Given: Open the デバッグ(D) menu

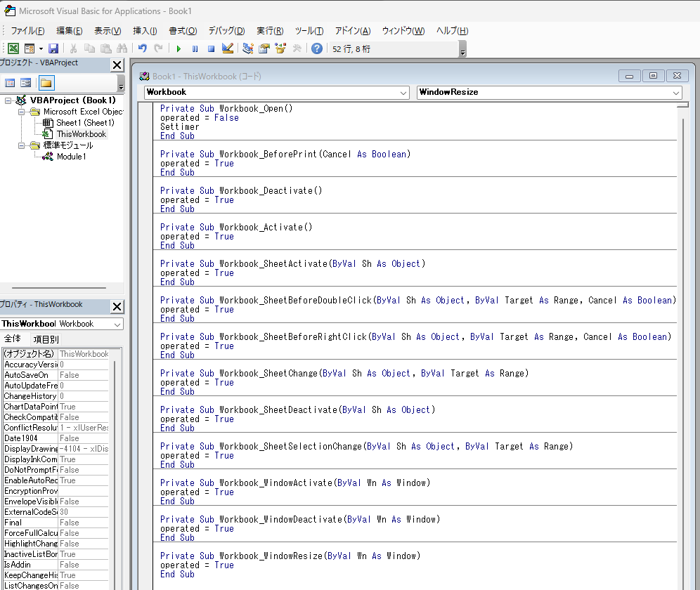Looking at the screenshot, I should (226, 31).
